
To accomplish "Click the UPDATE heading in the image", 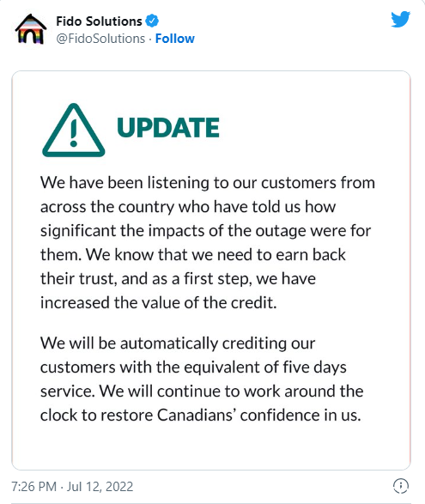I will pyautogui.click(x=168, y=128).
